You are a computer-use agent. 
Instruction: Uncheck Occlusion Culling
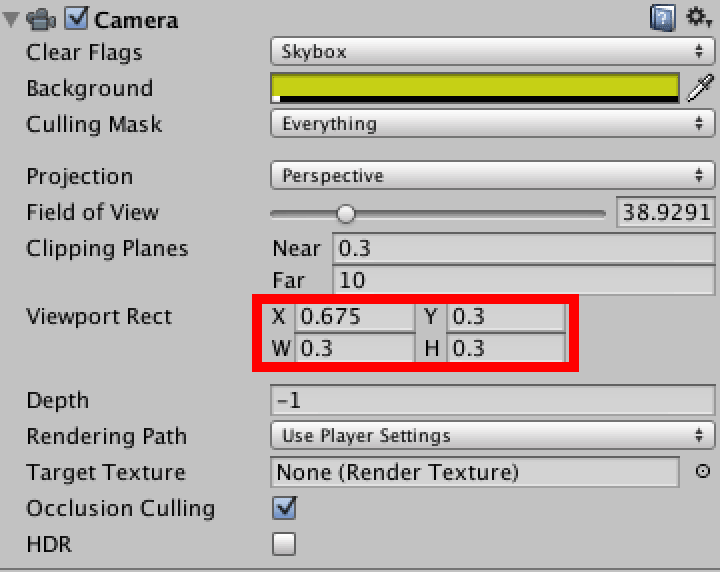pyautogui.click(x=284, y=508)
